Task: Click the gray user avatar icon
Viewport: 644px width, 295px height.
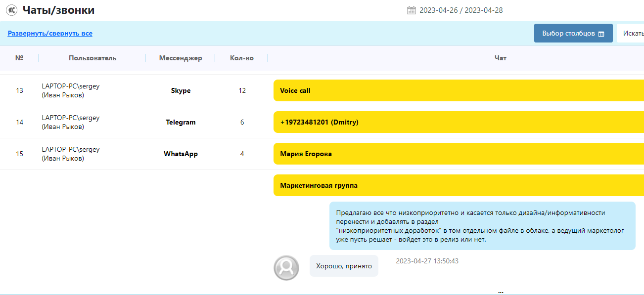Action: [x=286, y=267]
